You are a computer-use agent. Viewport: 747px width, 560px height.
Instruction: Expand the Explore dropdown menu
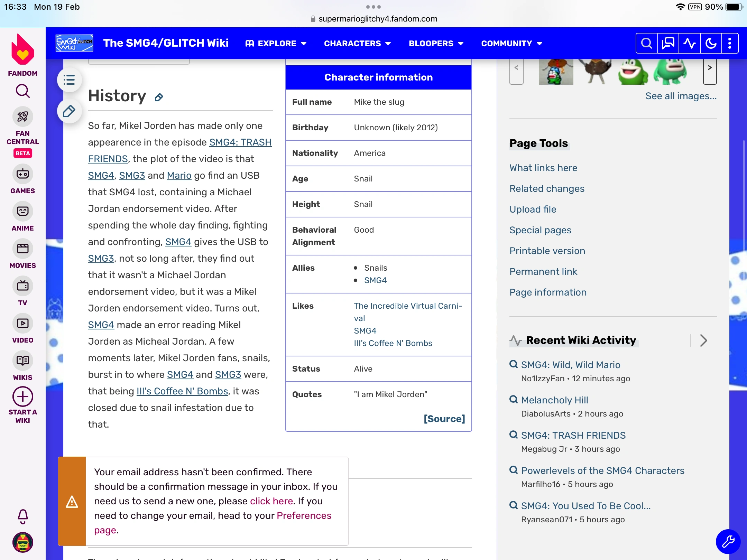(276, 44)
